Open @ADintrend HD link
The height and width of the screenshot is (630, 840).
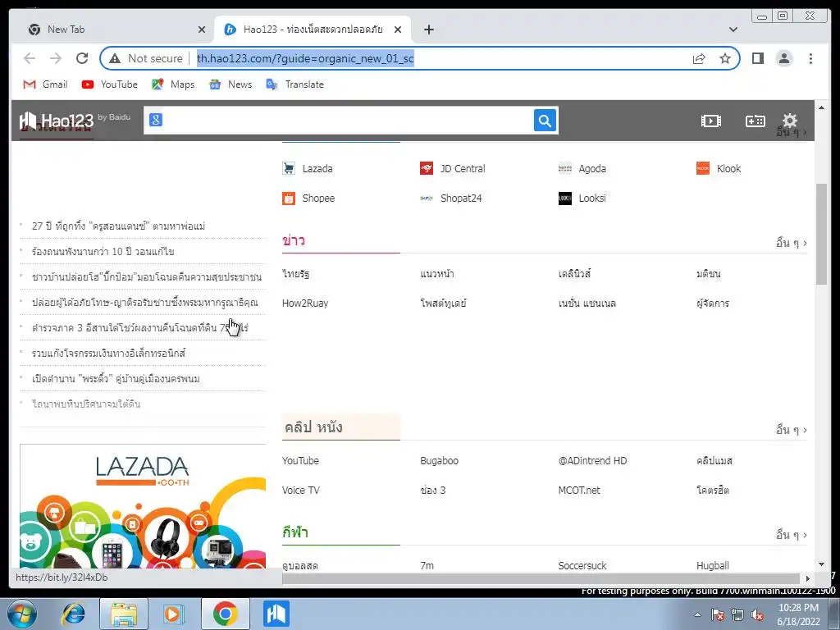click(592, 461)
